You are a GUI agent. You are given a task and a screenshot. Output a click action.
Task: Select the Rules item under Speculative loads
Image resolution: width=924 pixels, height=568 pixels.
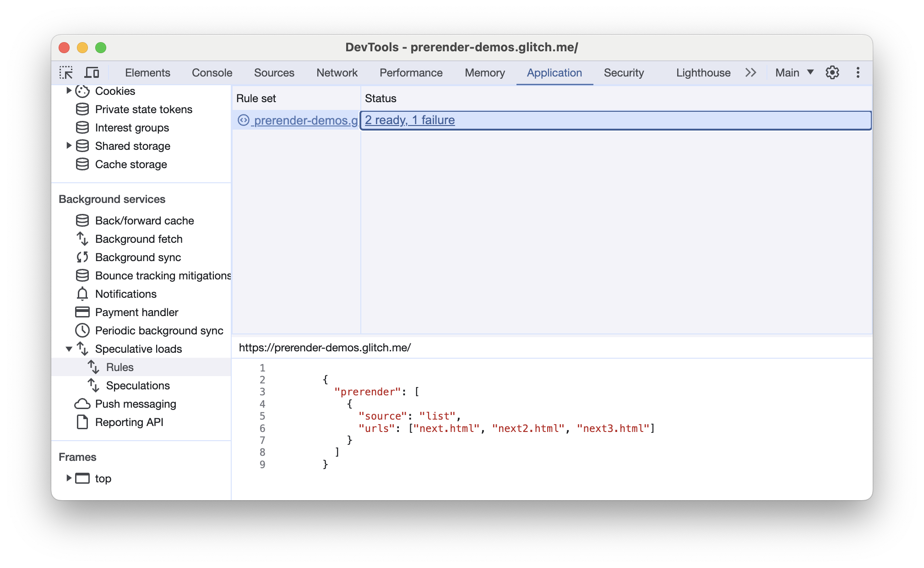(120, 367)
